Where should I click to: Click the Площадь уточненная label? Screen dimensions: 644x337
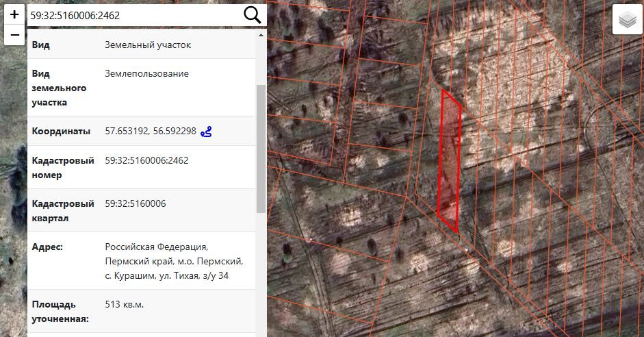pos(60,312)
